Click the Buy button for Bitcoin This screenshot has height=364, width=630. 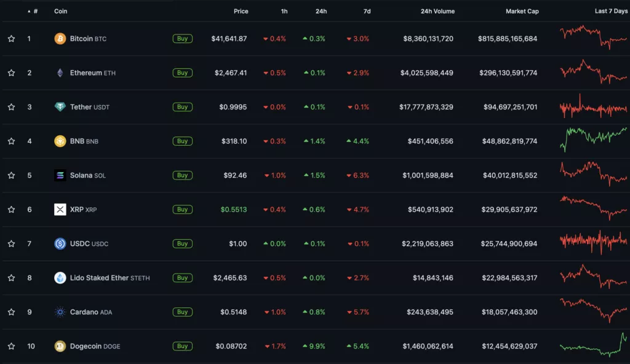(182, 39)
